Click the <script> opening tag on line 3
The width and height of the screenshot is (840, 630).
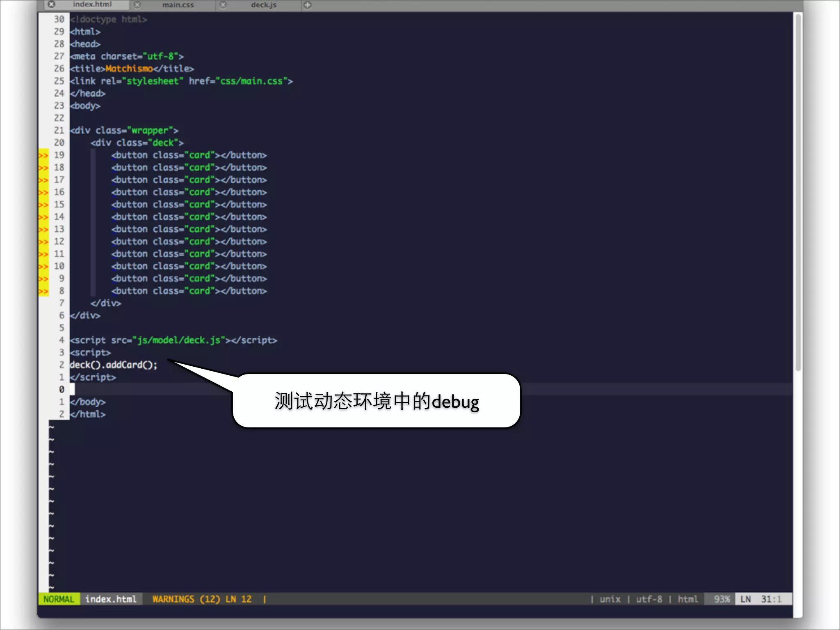coord(90,352)
